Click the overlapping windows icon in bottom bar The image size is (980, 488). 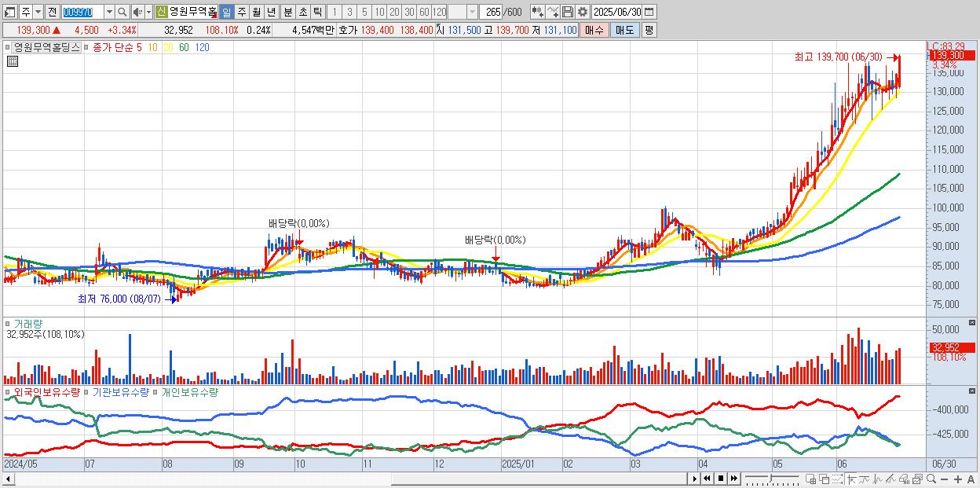[825, 479]
